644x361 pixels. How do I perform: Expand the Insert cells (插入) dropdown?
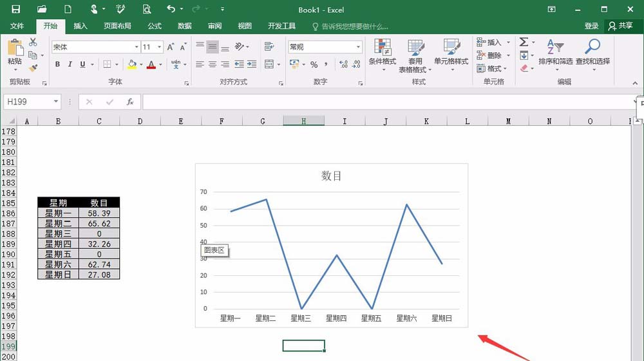click(509, 43)
